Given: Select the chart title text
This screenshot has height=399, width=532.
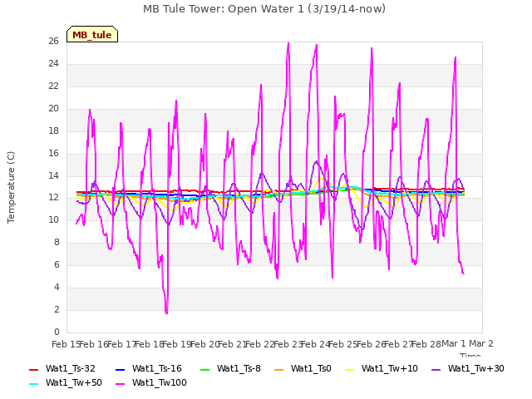Looking at the screenshot, I should tap(264, 9).
